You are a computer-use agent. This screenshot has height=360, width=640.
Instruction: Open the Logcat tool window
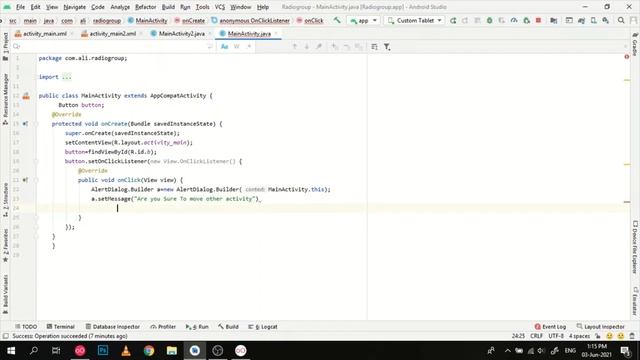pyautogui.click(x=262, y=327)
